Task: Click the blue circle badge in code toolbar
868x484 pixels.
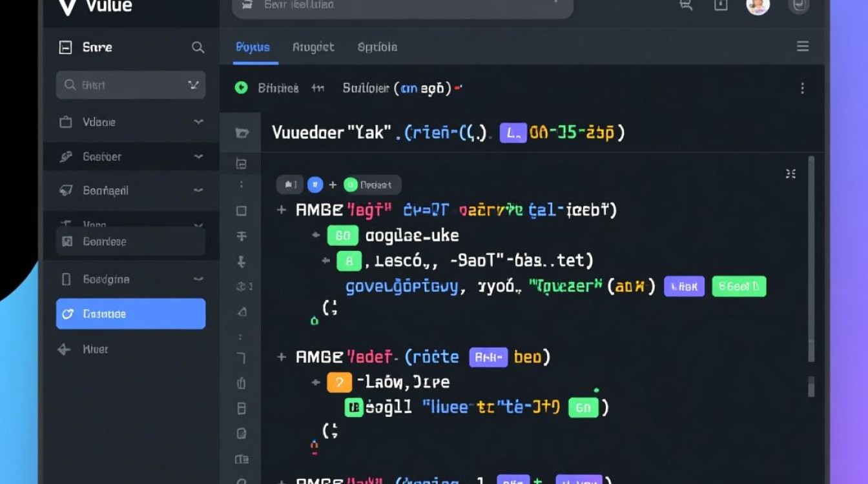Action: 315,185
